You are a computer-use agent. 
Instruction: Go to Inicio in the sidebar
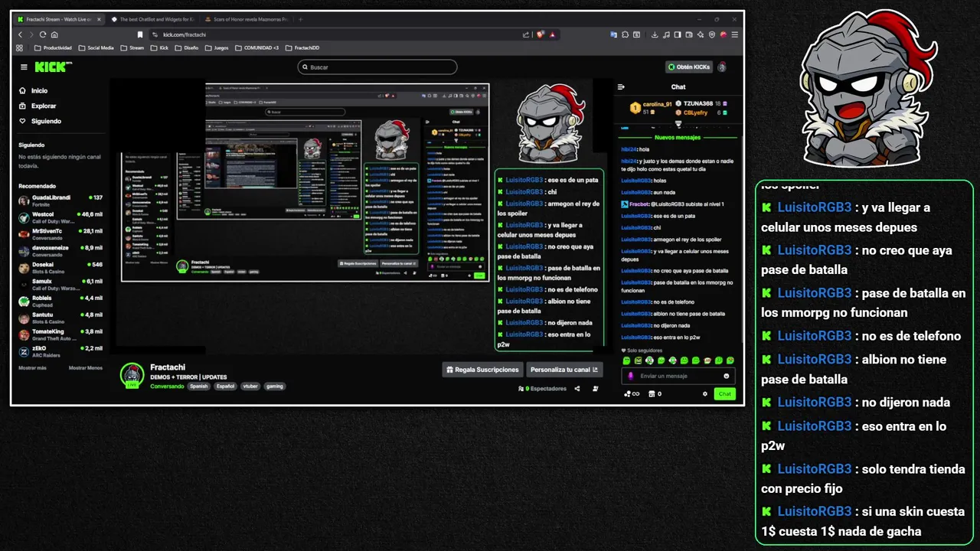pyautogui.click(x=34, y=91)
